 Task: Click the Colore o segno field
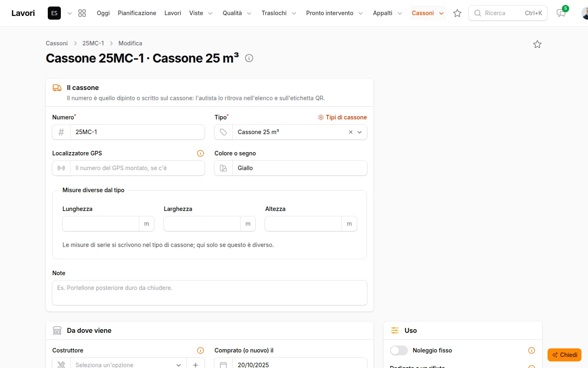(299, 168)
